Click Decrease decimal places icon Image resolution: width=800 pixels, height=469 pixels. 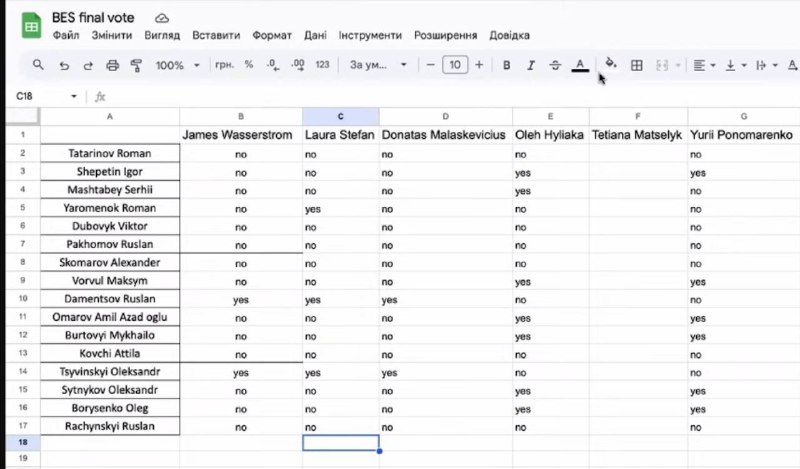(273, 65)
